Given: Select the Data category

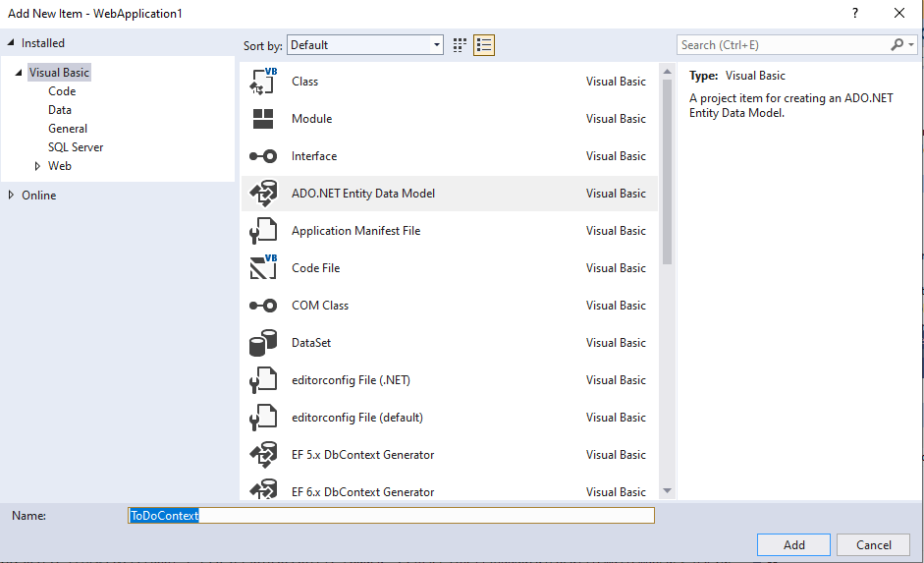Looking at the screenshot, I should pos(60,110).
